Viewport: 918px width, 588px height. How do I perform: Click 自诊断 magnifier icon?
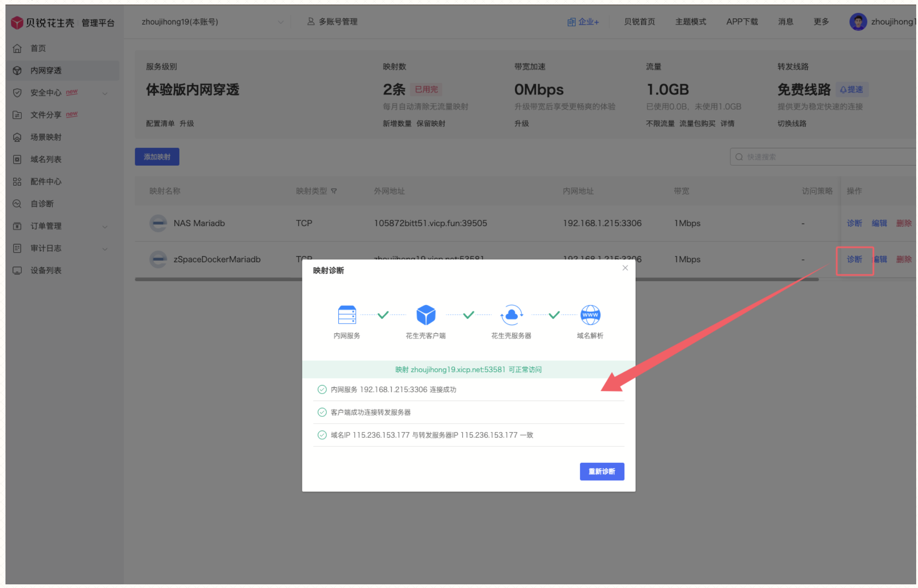coord(17,204)
